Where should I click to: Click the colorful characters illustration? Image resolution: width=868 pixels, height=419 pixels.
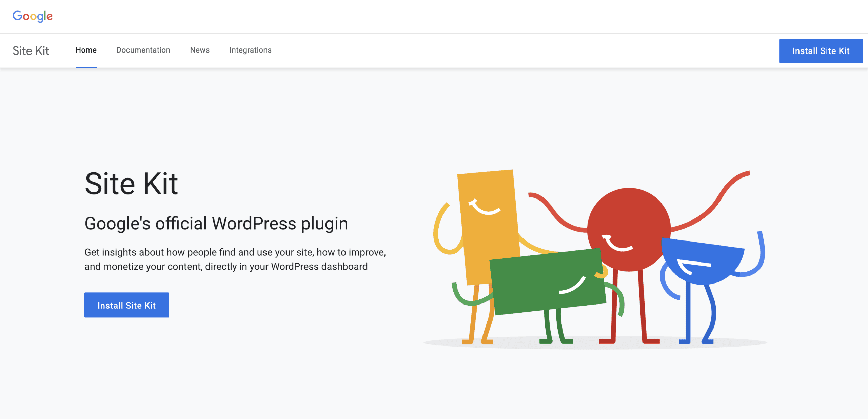[x=595, y=259]
